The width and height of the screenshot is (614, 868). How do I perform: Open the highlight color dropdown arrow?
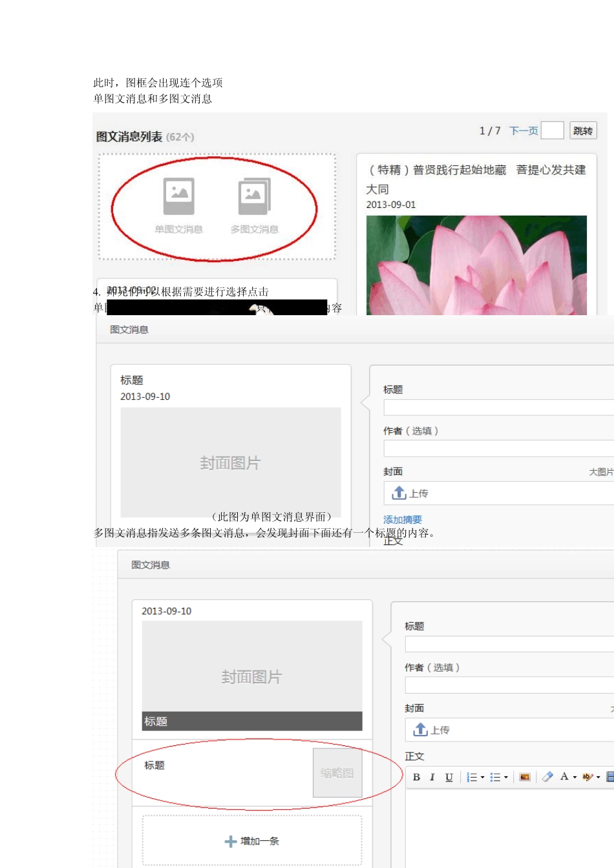pos(598,778)
